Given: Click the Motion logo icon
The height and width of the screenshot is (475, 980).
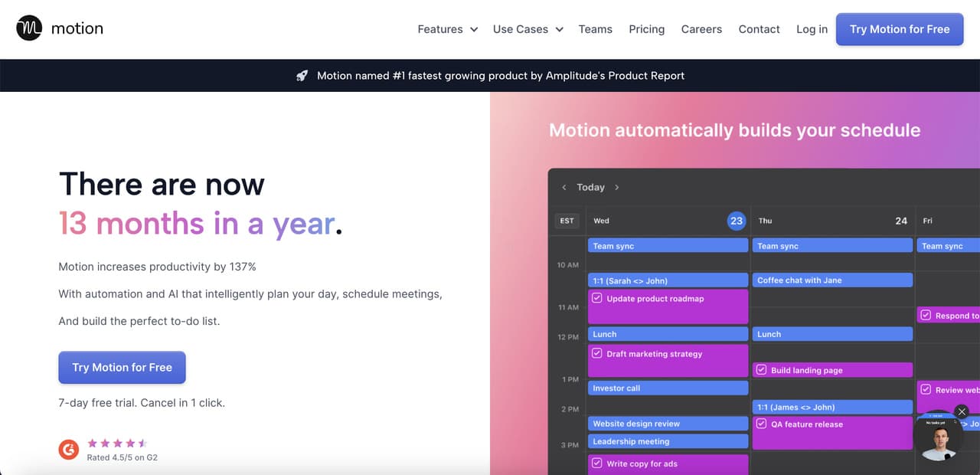Looking at the screenshot, I should (29, 28).
